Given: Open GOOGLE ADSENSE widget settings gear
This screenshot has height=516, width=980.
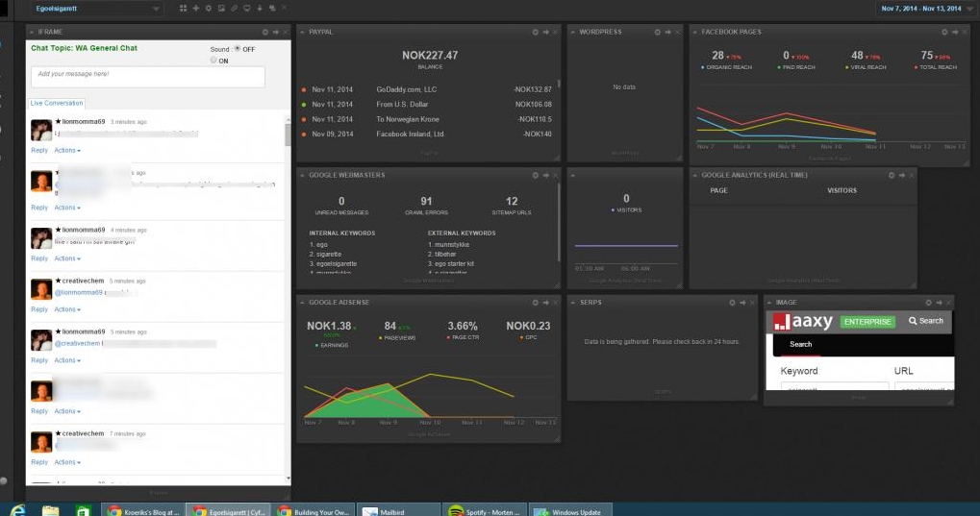Looking at the screenshot, I should [x=535, y=303].
